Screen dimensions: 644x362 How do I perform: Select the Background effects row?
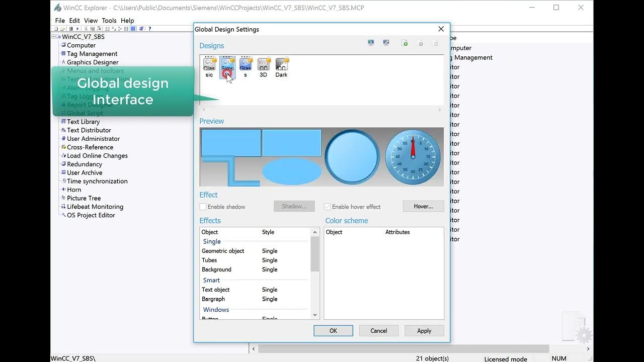tap(255, 269)
